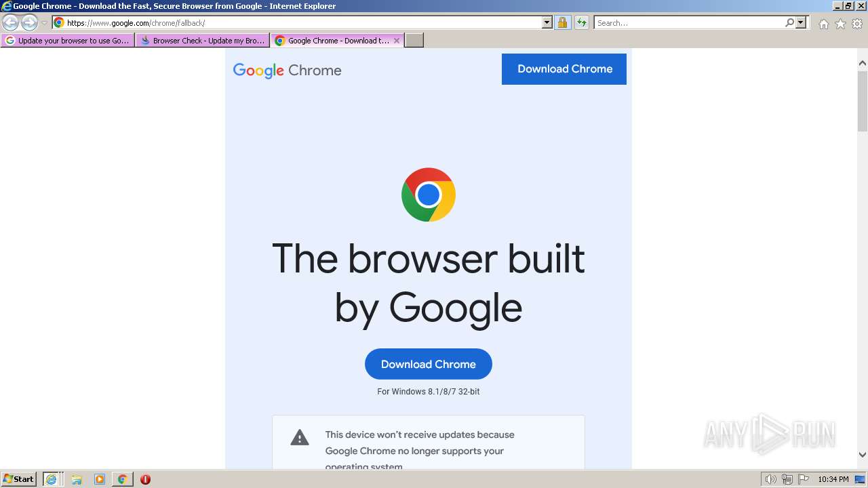Open the recent pages dropdown beside the Forward button
The image size is (868, 488).
[44, 23]
